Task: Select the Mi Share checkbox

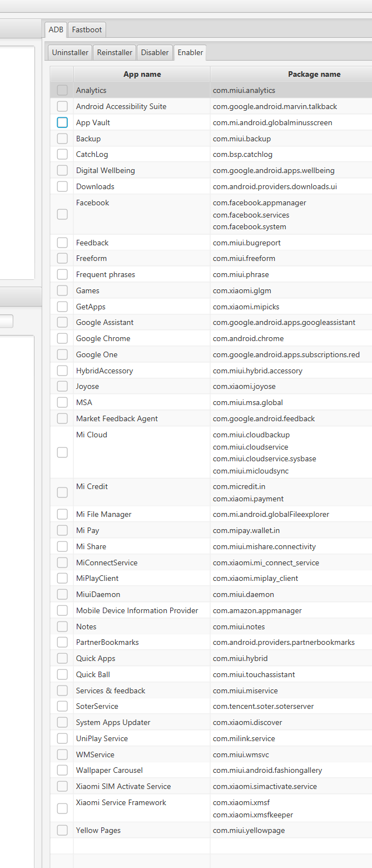Action: point(62,546)
